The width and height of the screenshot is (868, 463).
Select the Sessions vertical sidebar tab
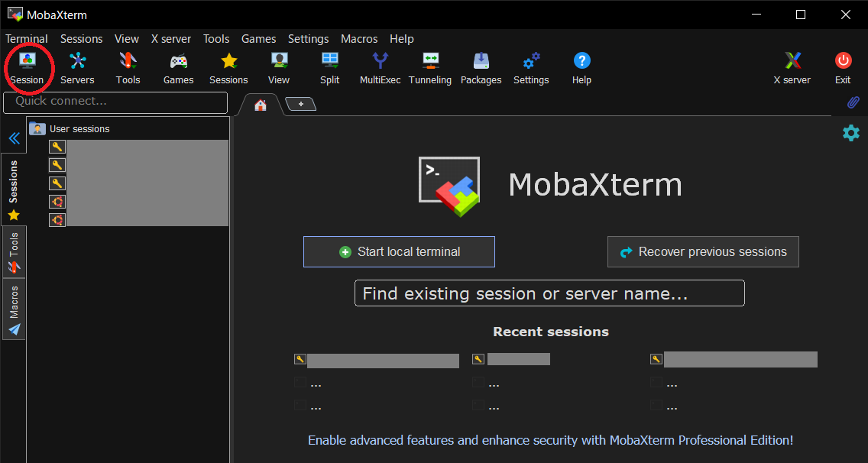point(14,189)
